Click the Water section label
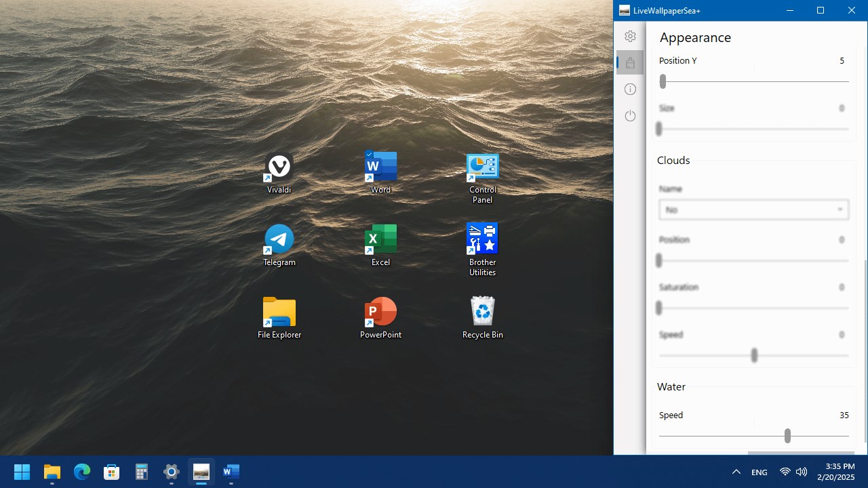 point(671,387)
